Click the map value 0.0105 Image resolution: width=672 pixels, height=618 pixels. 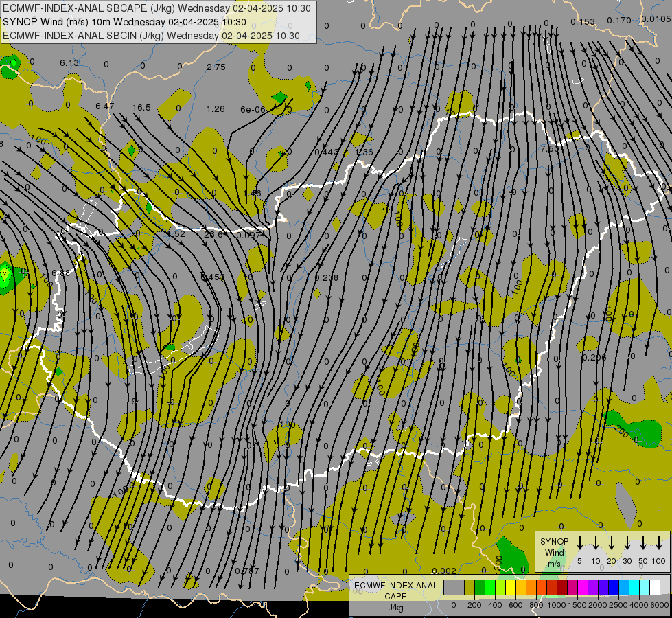[x=656, y=19]
